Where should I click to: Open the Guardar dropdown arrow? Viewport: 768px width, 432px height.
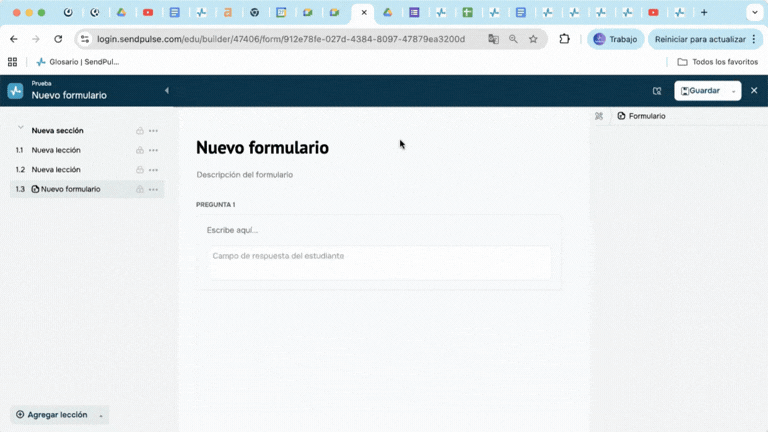(733, 91)
